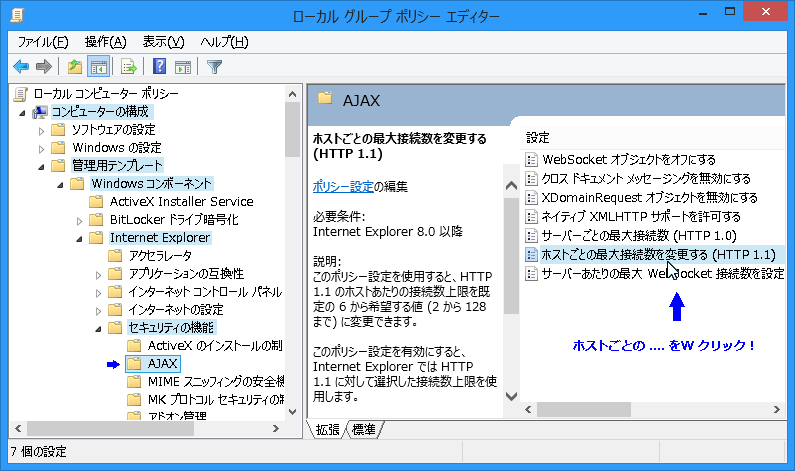Screen dimensions: 795x471
Task: Select WebSocket オブジェクトをオフにする row text
Action: 629,160
